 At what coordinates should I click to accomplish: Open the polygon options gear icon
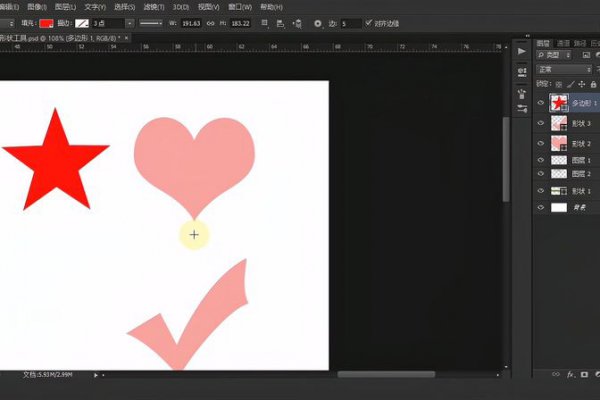click(x=318, y=23)
